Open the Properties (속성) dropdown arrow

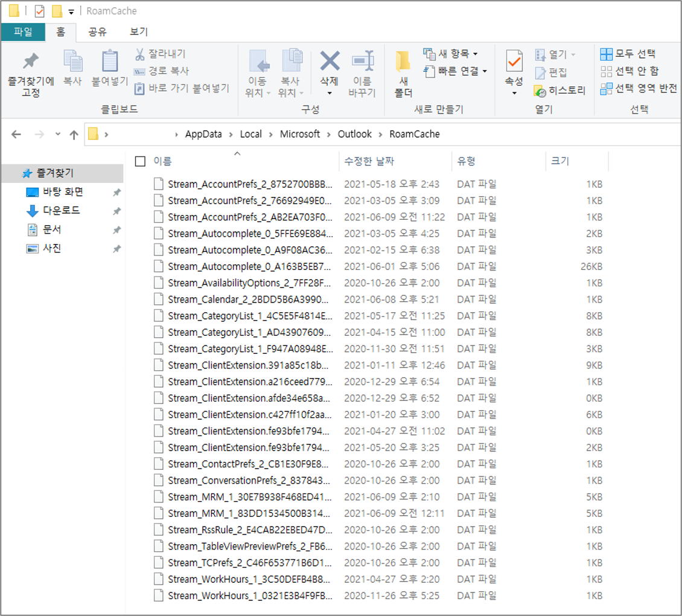pos(514,93)
